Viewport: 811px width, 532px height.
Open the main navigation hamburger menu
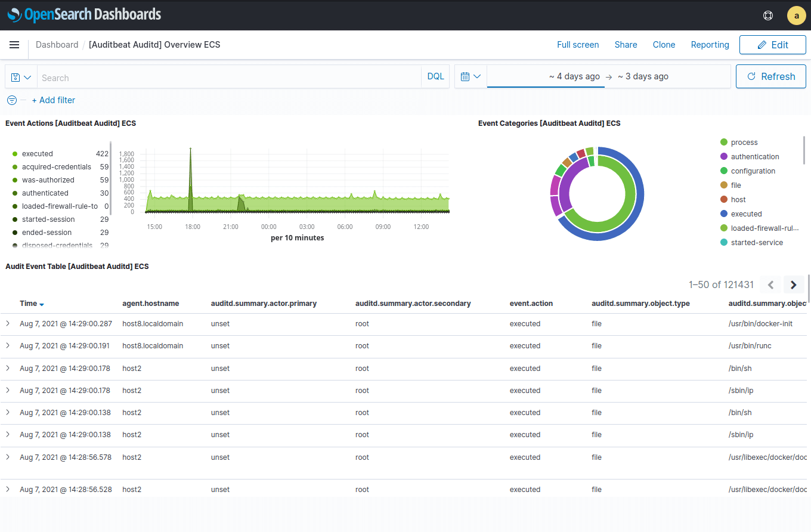tap(14, 45)
